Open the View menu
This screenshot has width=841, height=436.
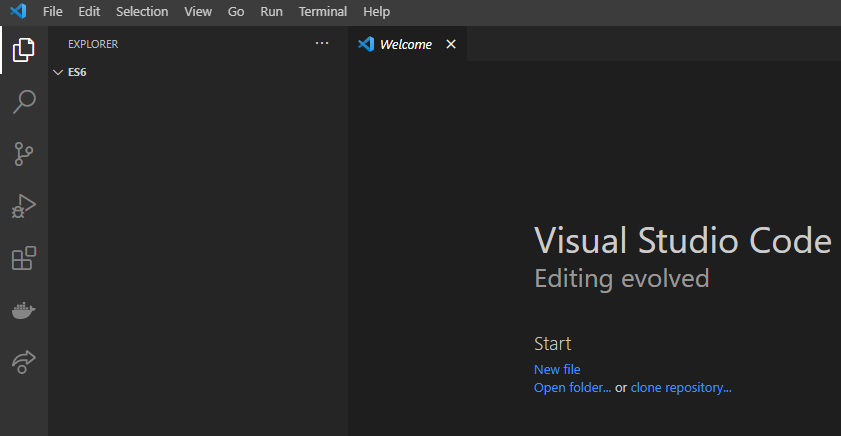click(x=198, y=11)
